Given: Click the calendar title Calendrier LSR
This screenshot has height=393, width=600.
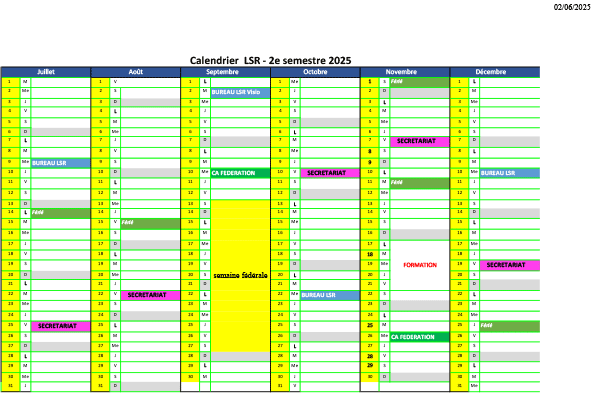Looking at the screenshot, I should coord(271,60).
